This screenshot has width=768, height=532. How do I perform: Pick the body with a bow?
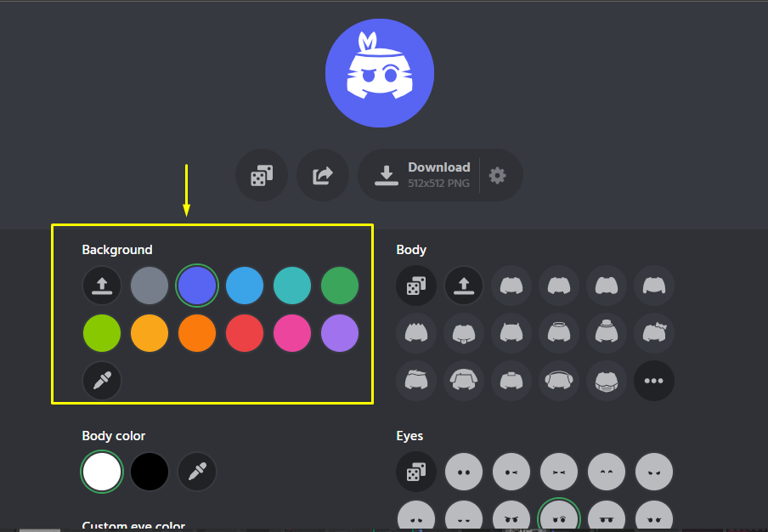(654, 333)
